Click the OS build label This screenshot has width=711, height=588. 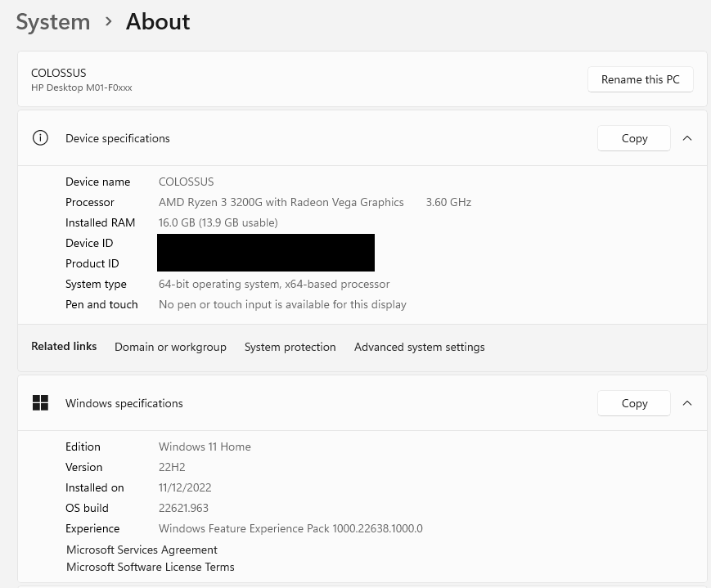(87, 508)
